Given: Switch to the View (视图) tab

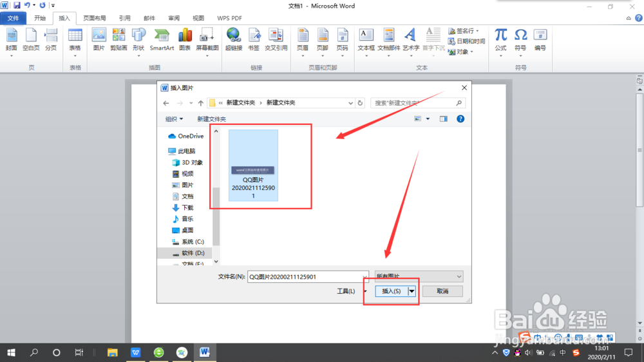Looking at the screenshot, I should (x=198, y=18).
